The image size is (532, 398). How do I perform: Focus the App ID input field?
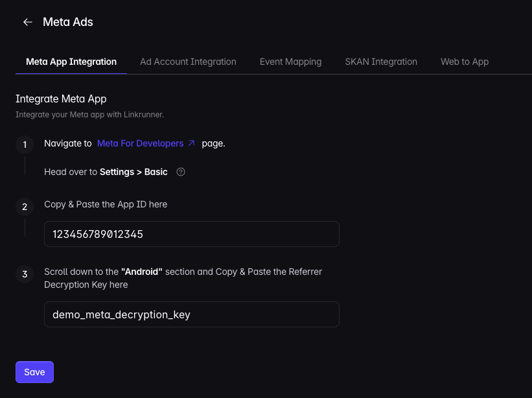click(x=192, y=234)
